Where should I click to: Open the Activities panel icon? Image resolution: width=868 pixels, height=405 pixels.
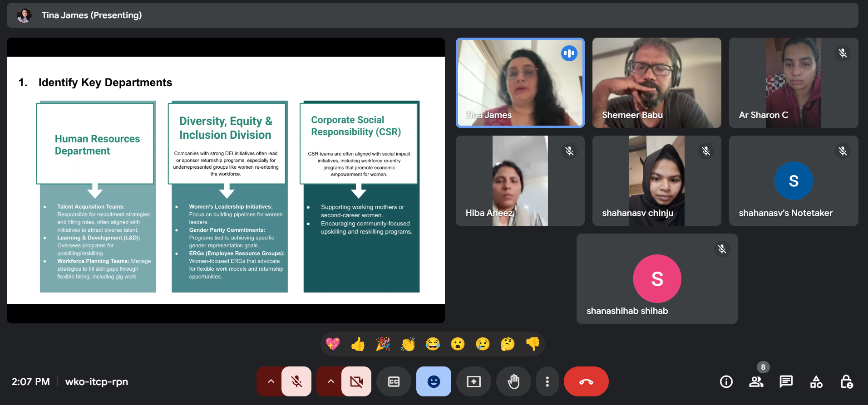click(816, 382)
